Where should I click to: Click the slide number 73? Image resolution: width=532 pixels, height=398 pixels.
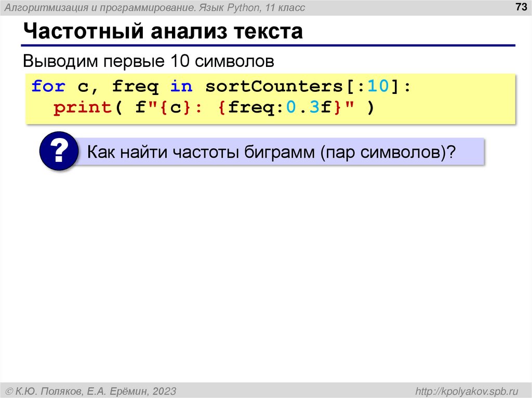(521, 7)
